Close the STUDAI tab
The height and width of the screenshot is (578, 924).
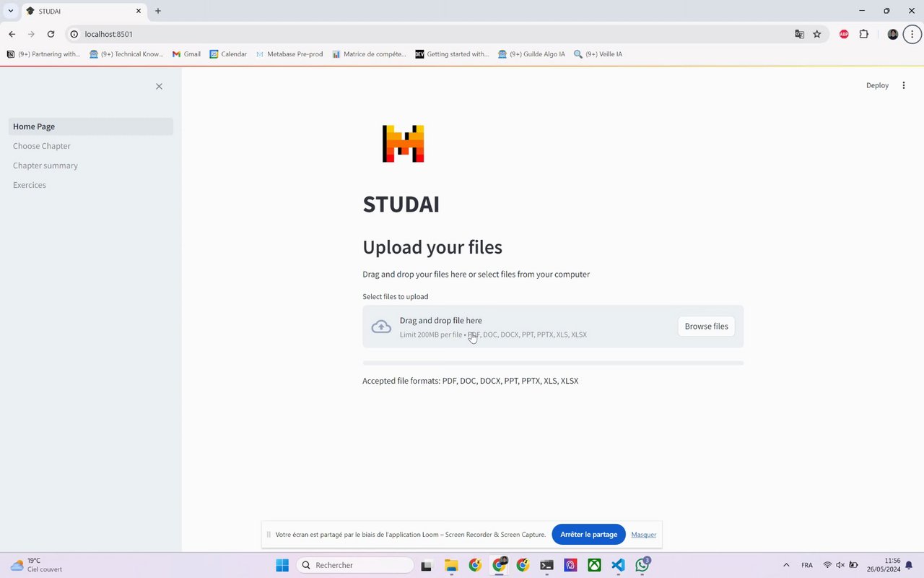(x=139, y=11)
